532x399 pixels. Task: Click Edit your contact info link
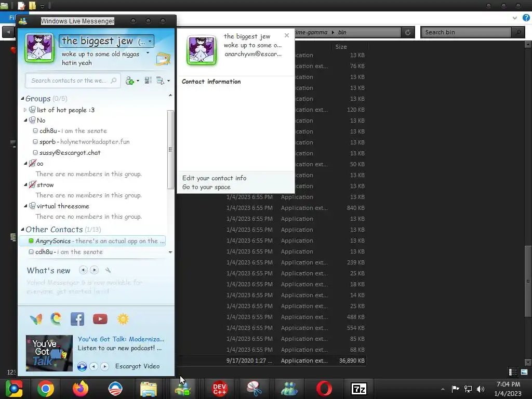[x=214, y=178]
